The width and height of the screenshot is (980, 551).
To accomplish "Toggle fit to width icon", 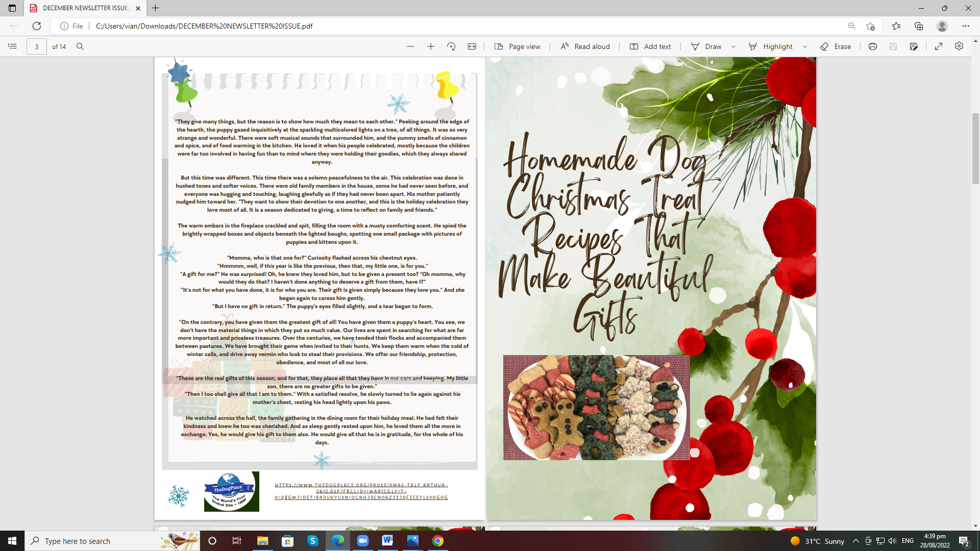I will tap(472, 46).
